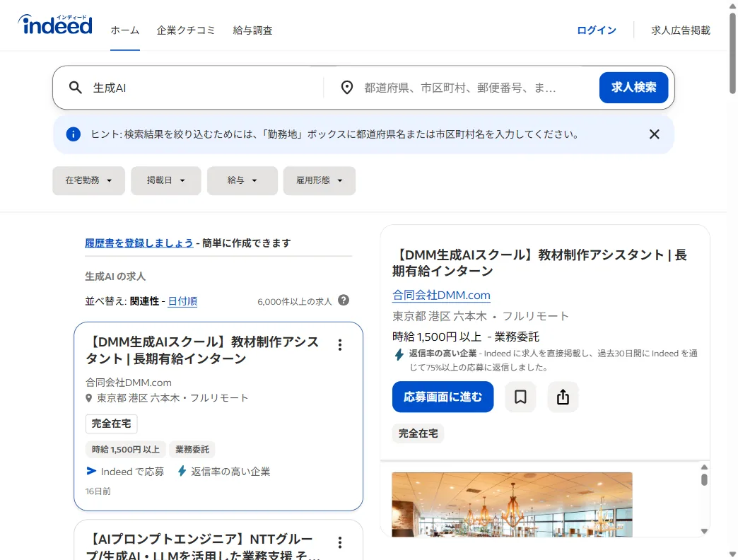Screen dimensions: 738x560
Task: Click detail panel scroll-down arrow
Action: point(704,531)
